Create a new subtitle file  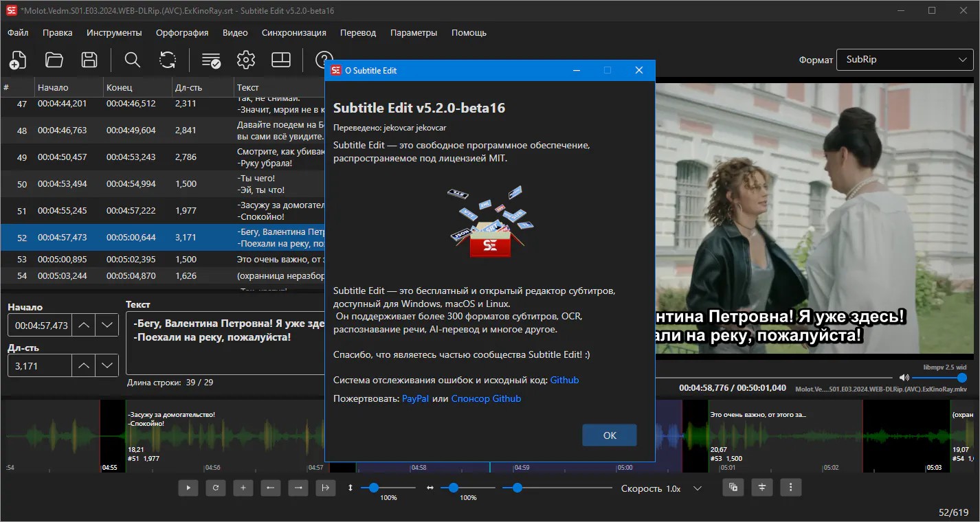click(x=18, y=60)
